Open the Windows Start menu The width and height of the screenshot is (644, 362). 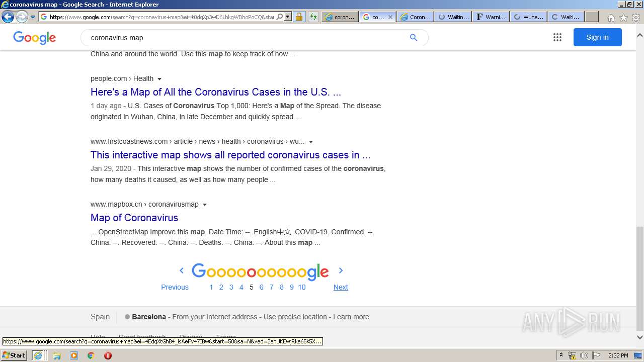[14, 355]
